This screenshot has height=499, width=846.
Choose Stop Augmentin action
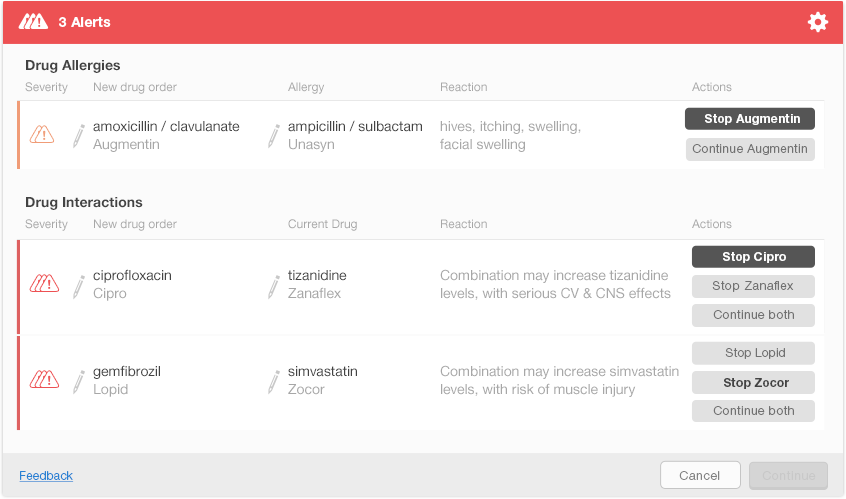[x=750, y=119]
